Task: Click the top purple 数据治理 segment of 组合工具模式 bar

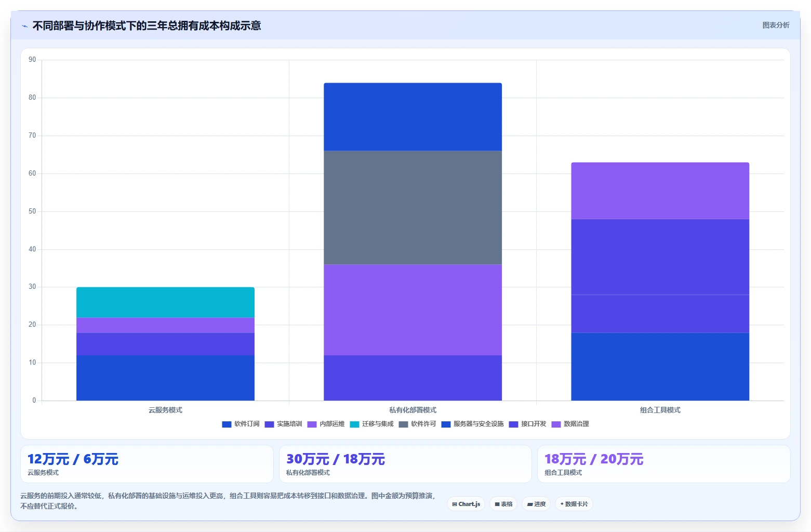Action: pyautogui.click(x=660, y=191)
